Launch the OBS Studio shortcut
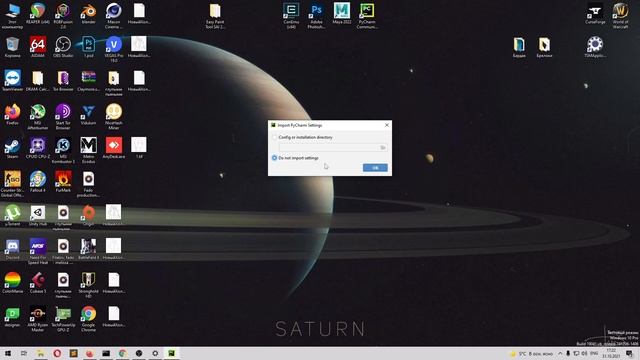This screenshot has width=640, height=360. [63, 47]
